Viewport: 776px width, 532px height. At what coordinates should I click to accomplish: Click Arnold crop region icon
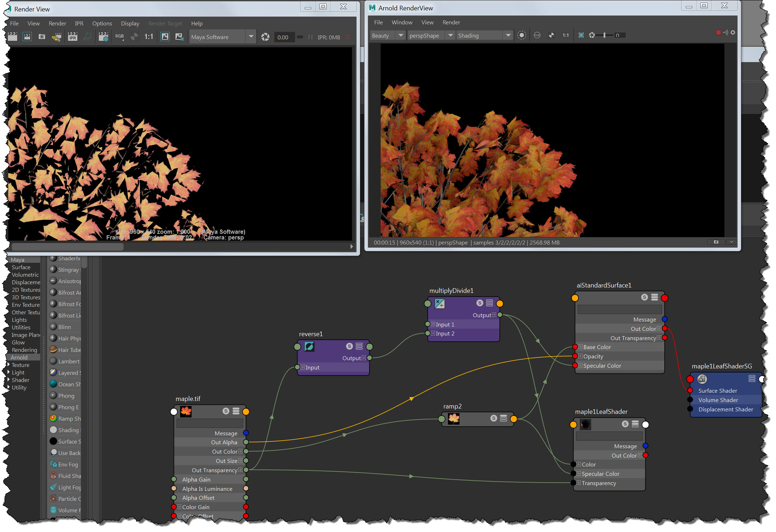581,35
